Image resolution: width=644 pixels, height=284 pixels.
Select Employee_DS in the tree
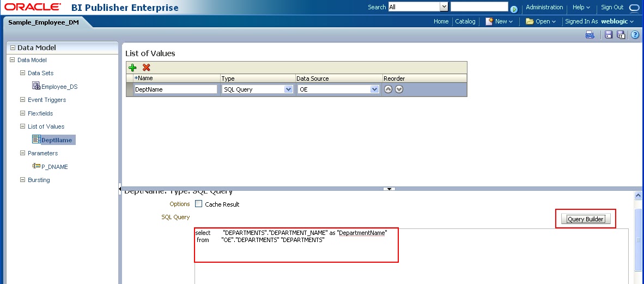pos(59,87)
